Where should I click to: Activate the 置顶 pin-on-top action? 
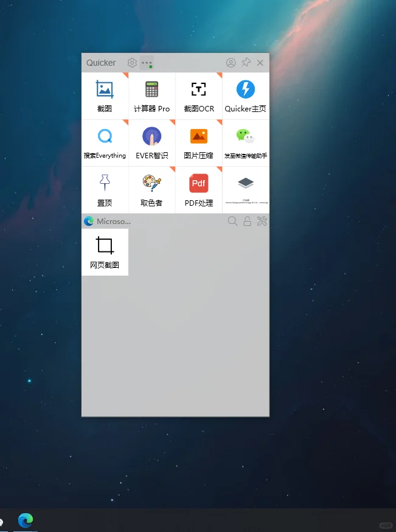point(105,190)
